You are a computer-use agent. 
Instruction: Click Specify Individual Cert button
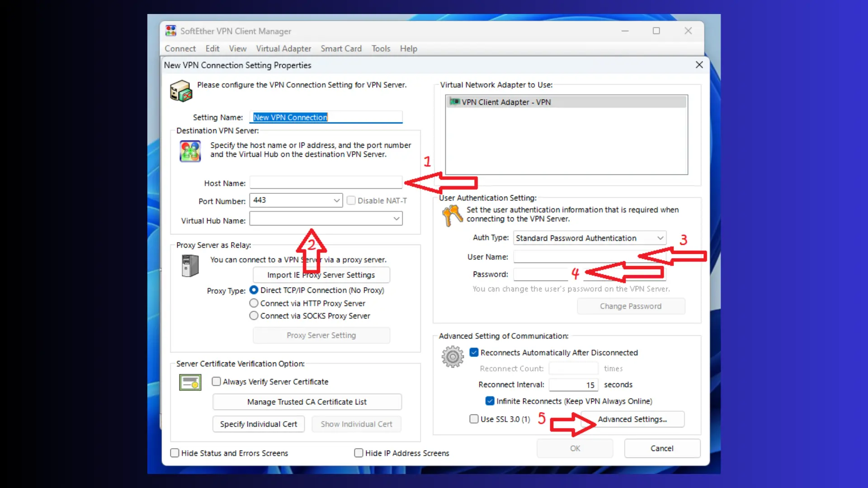coord(259,424)
